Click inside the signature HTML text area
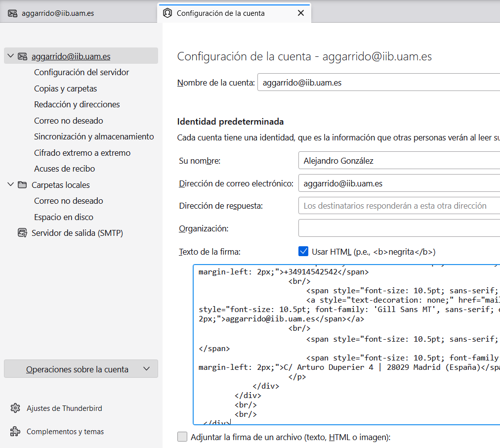Viewport: 500px width, 448px height. 346,346
